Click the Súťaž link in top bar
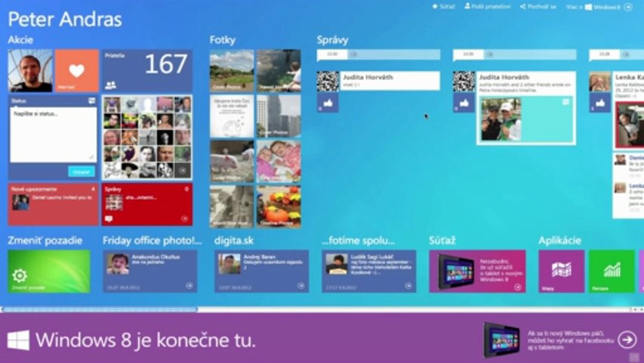This screenshot has height=363, width=644. pos(444,7)
